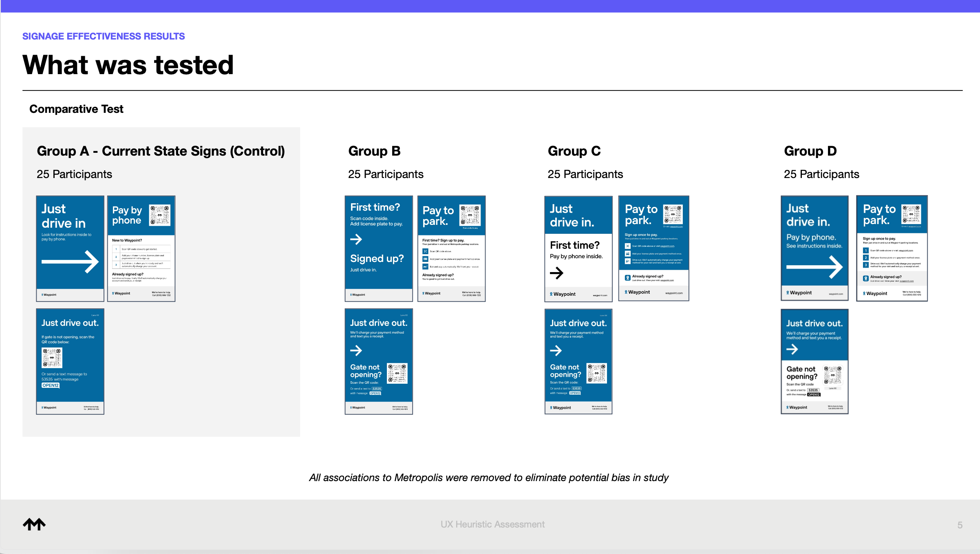Click the QR code on Group B Pay to park sign
The height and width of the screenshot is (554, 980).
click(x=470, y=215)
